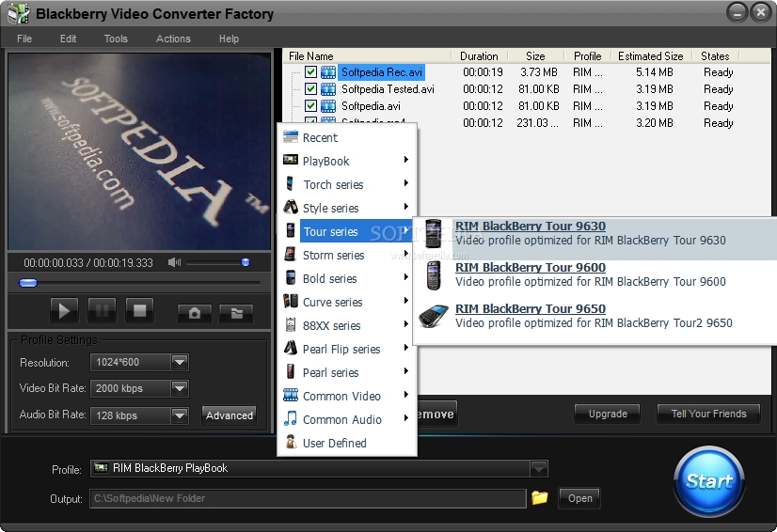
Task: Click the Tour 9630 phone thumbnail
Action: tap(434, 233)
